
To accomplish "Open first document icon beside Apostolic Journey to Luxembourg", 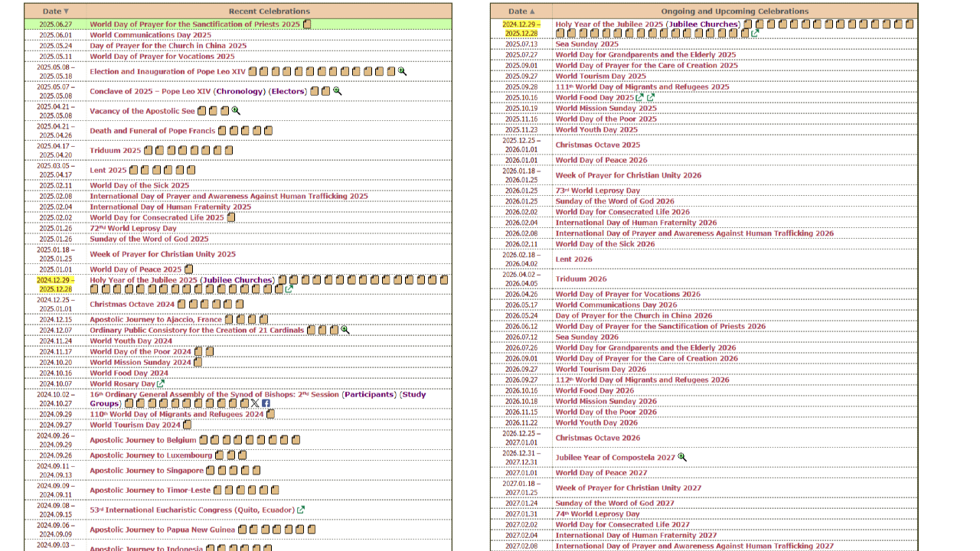I will point(220,456).
